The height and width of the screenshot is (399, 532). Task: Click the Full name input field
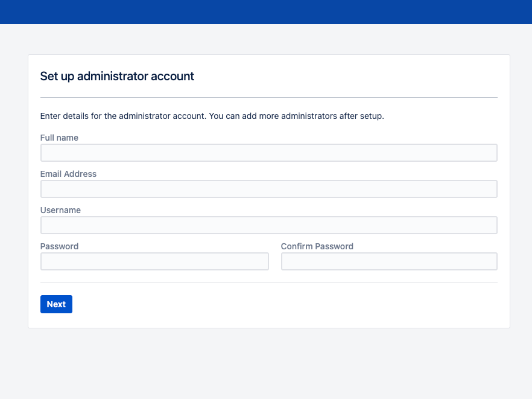click(x=269, y=153)
